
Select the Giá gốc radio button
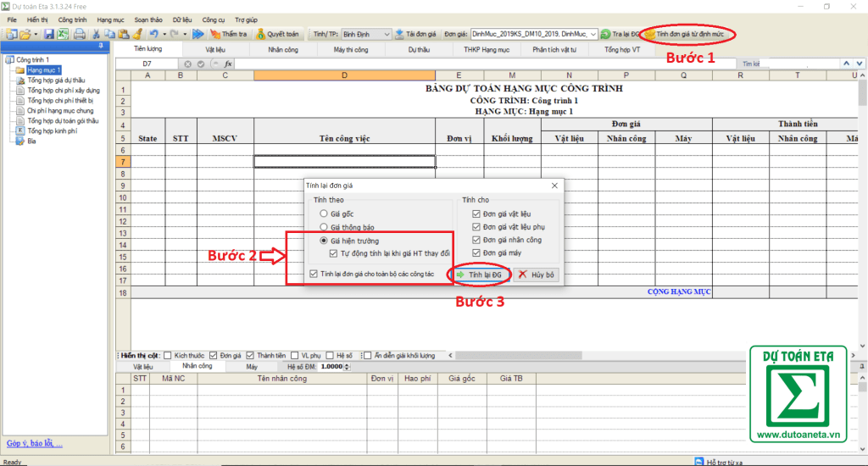coord(324,214)
